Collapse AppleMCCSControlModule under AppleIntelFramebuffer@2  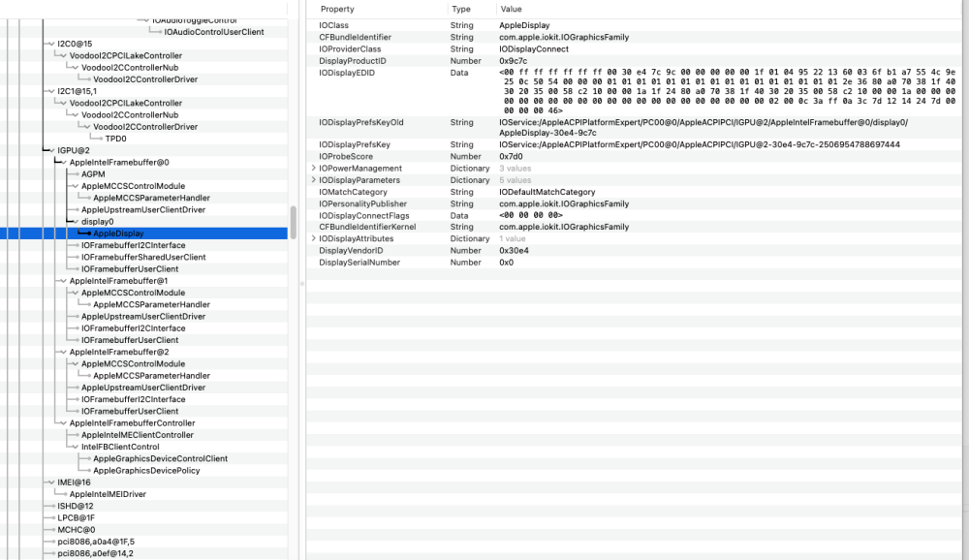click(x=76, y=364)
